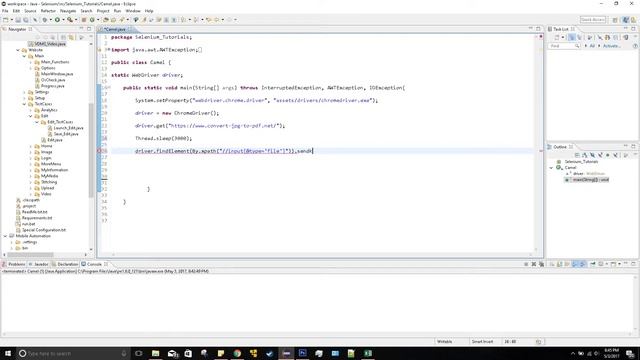Toggle Categorized view in Task List toolbar

[571, 37]
